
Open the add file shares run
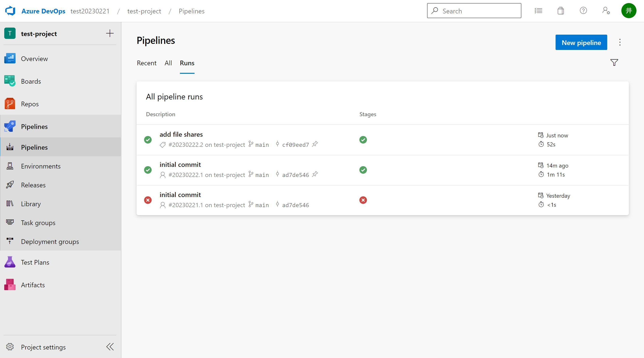click(x=181, y=134)
